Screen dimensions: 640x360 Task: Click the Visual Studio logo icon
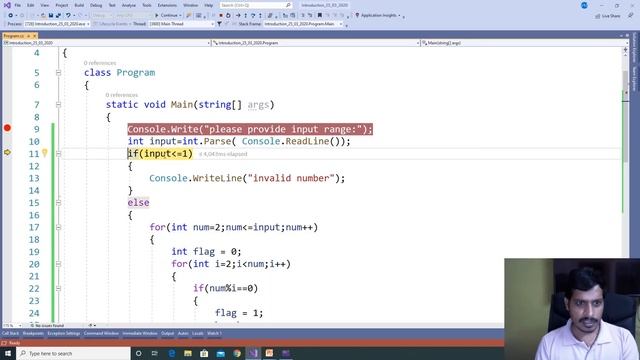(7, 5)
